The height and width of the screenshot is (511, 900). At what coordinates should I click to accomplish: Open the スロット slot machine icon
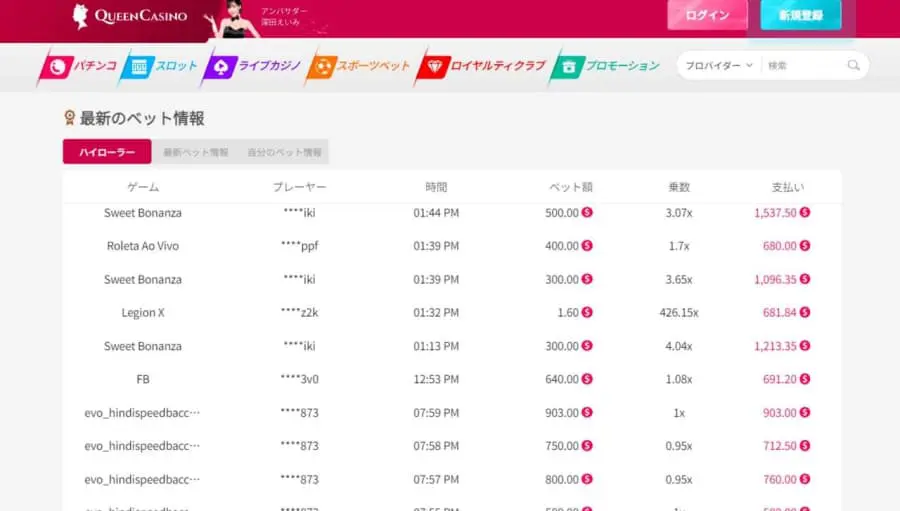click(138, 67)
